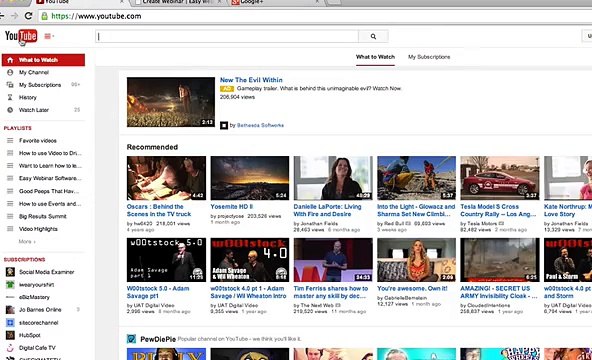Switch to Create Webinar browser tab
The height and width of the screenshot is (360, 592).
[x=178, y=2]
